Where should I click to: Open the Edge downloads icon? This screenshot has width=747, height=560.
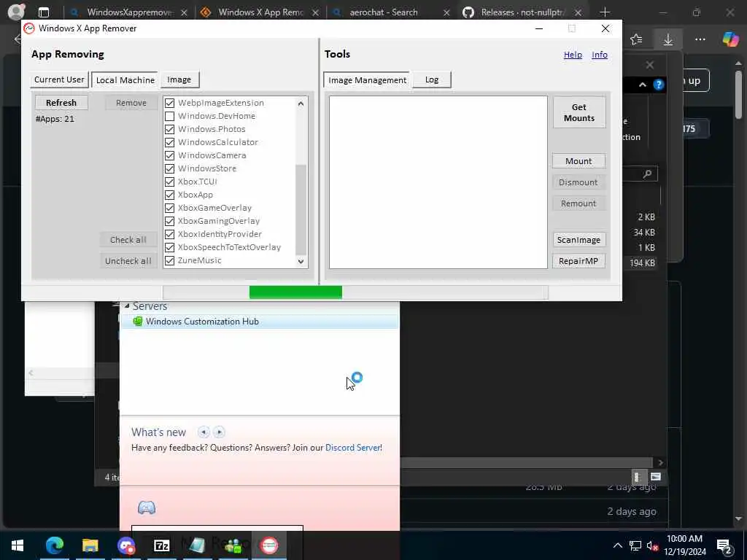point(668,39)
